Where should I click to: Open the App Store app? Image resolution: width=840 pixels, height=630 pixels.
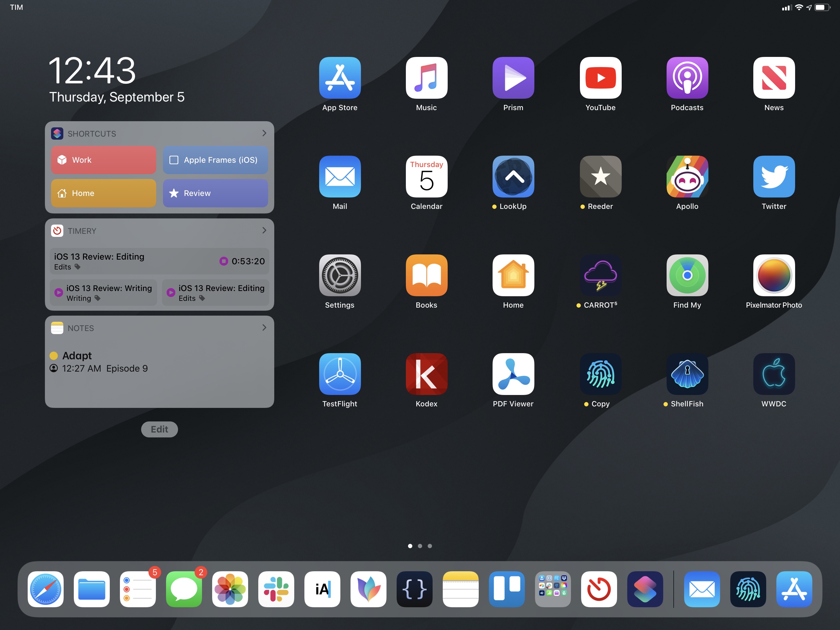pyautogui.click(x=339, y=78)
